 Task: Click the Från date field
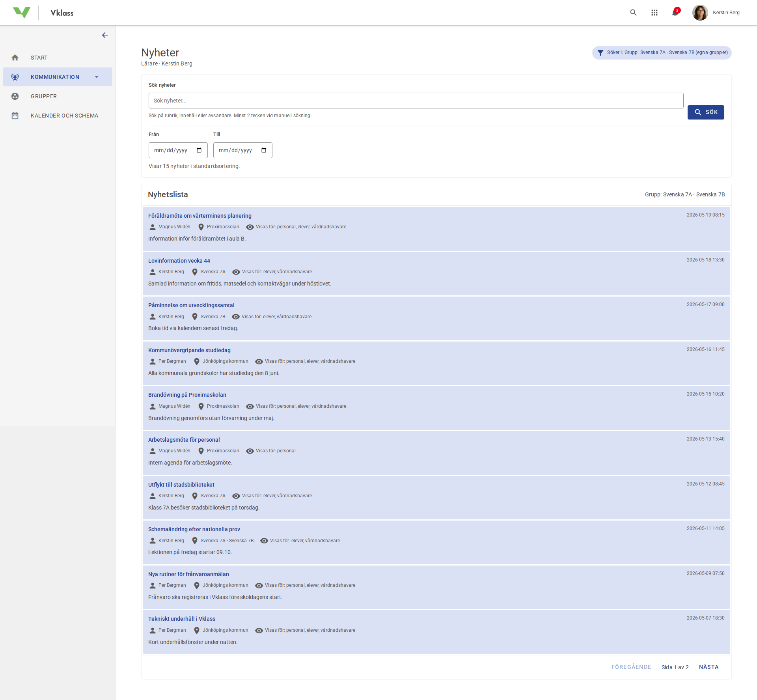click(178, 150)
